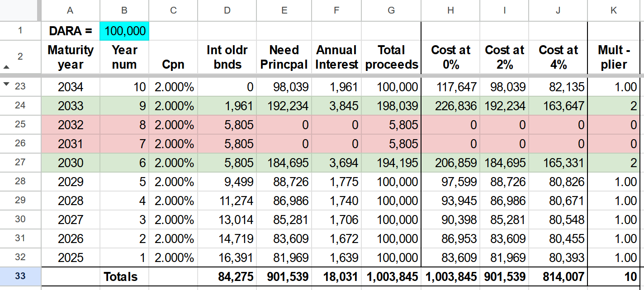Select the Cost at 4% cell 82,135
The height and width of the screenshot is (290, 644).
558,87
